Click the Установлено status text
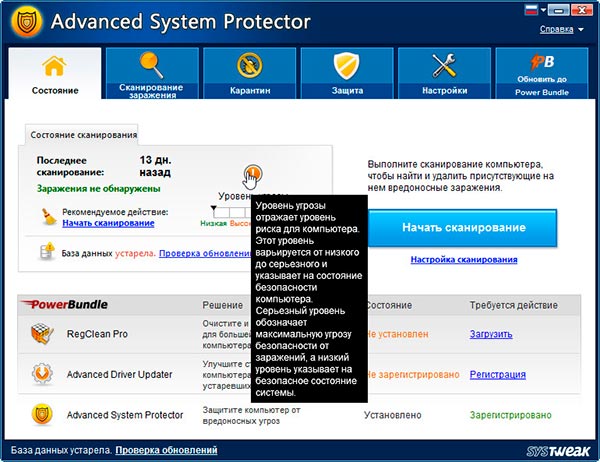Image resolution: width=600 pixels, height=462 pixels. click(392, 415)
